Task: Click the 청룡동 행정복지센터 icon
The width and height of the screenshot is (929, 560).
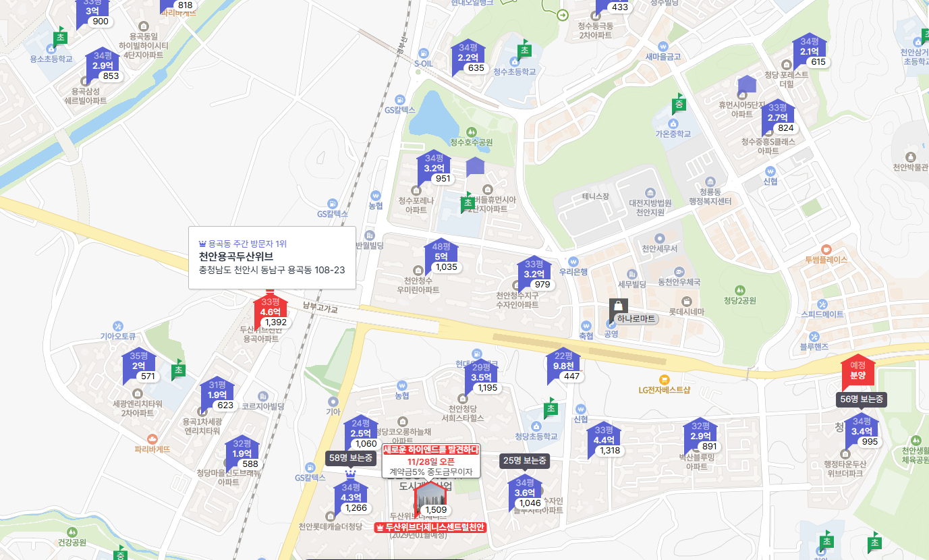Action: click(x=710, y=181)
